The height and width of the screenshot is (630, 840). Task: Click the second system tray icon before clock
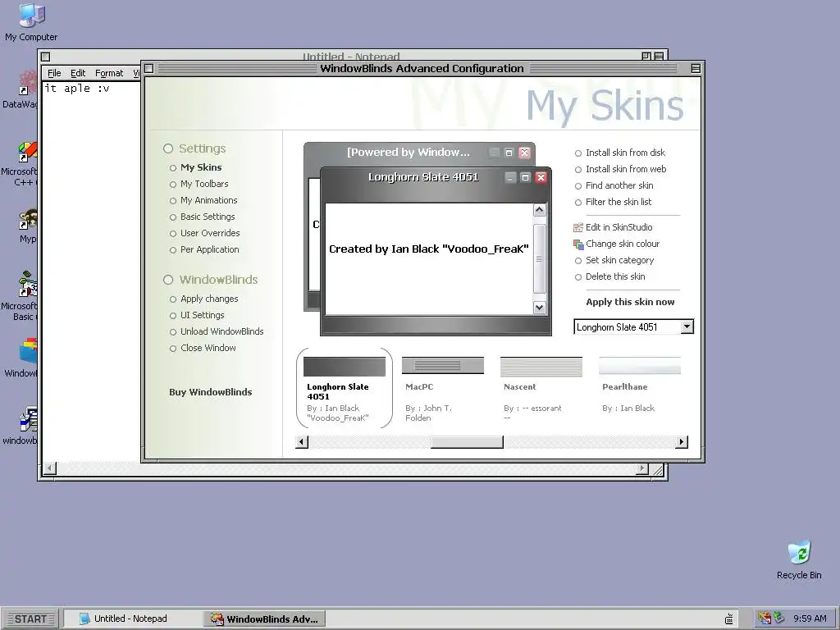pos(779,619)
